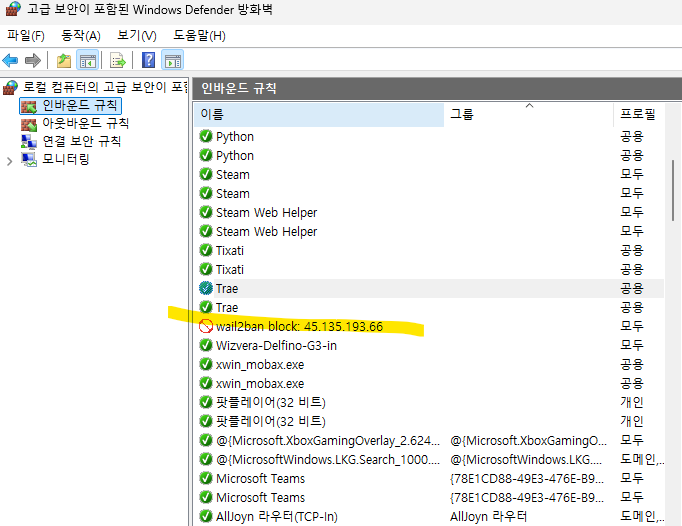Click the green check icon beside AllJoyn 라우터(TCP-In)
Image resolution: width=682 pixels, height=526 pixels.
point(205,516)
